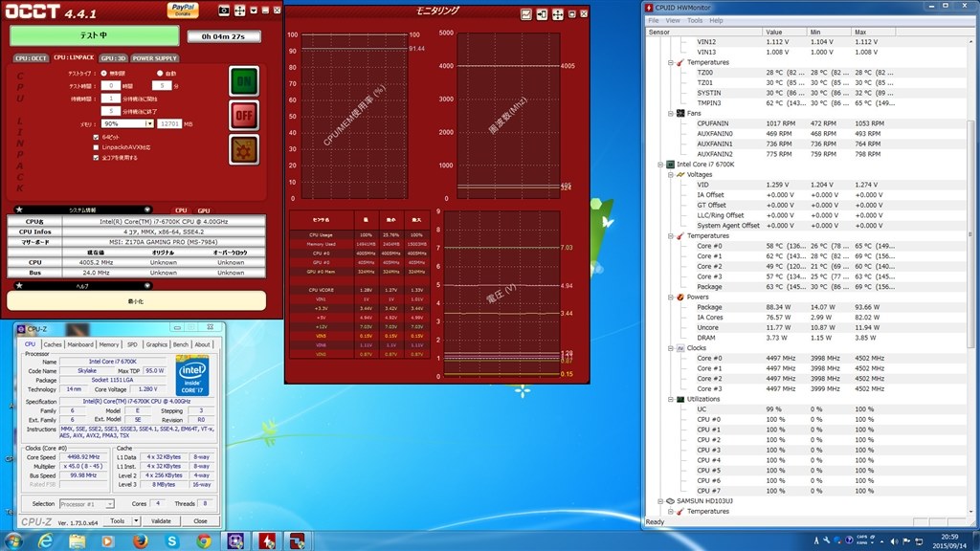Screen dimensions: 980x551
Task: Click the OCCT move window arrows icon
Action: (240, 11)
